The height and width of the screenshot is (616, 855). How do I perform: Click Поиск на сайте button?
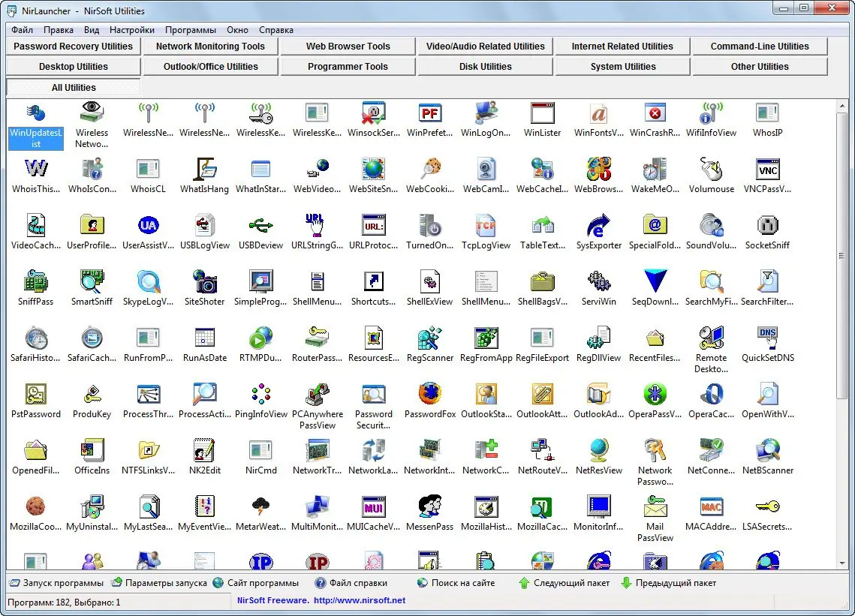(456, 583)
